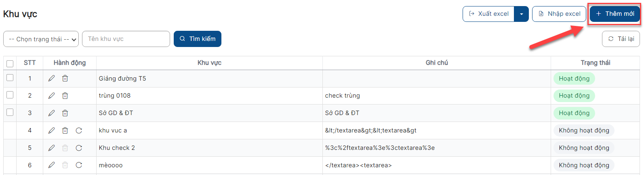Check the box for Giảng đường T5
The width and height of the screenshot is (644, 175).
pos(10,78)
